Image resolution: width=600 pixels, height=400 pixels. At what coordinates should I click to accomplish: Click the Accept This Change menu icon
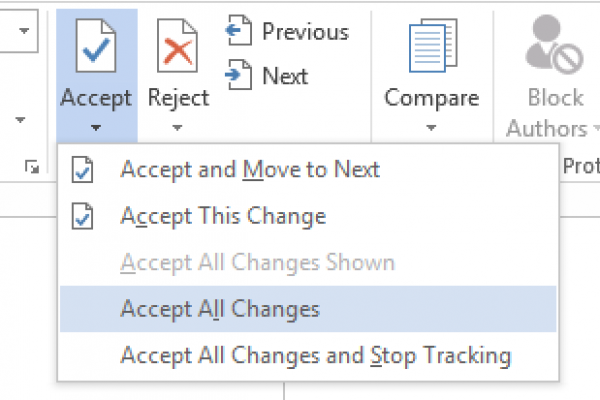[x=83, y=216]
